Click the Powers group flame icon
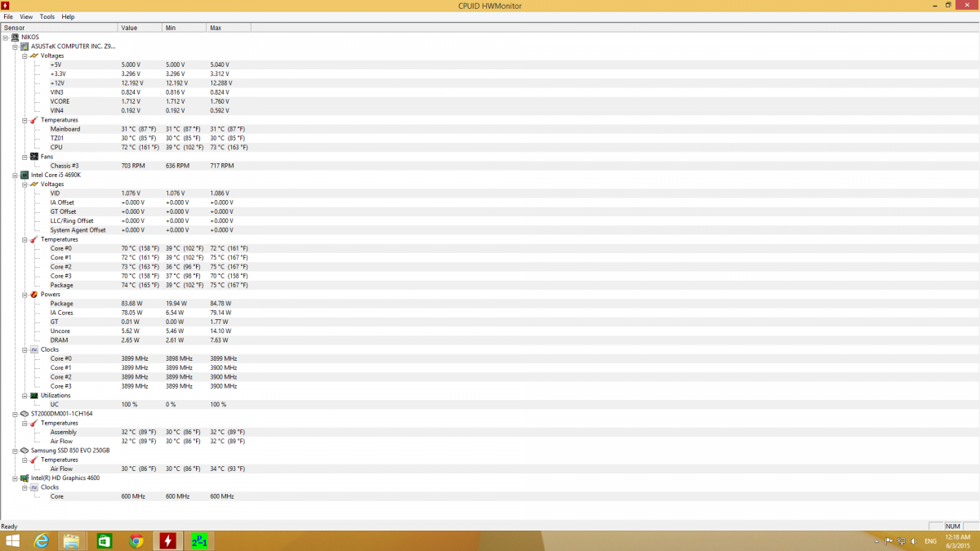This screenshot has width=980, height=551. click(34, 295)
